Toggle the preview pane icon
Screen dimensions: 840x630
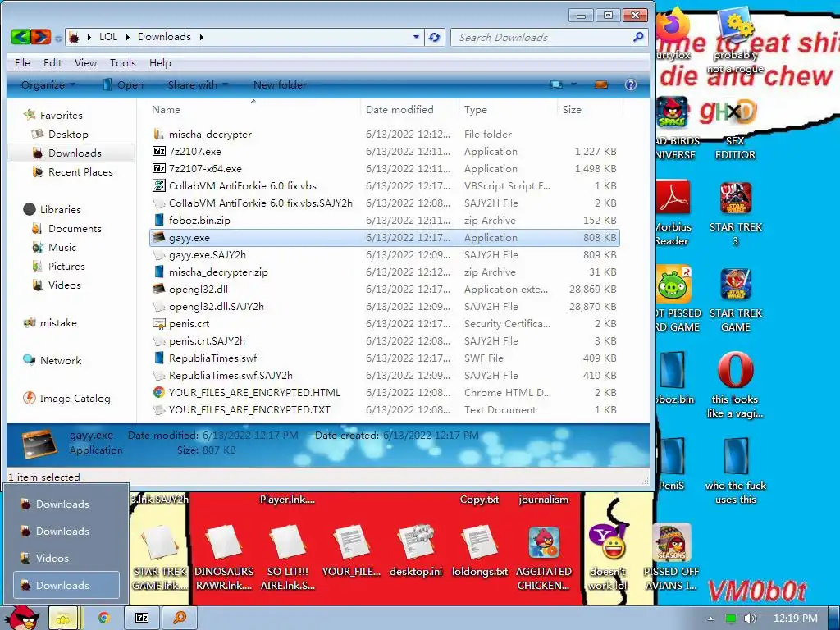coord(601,84)
